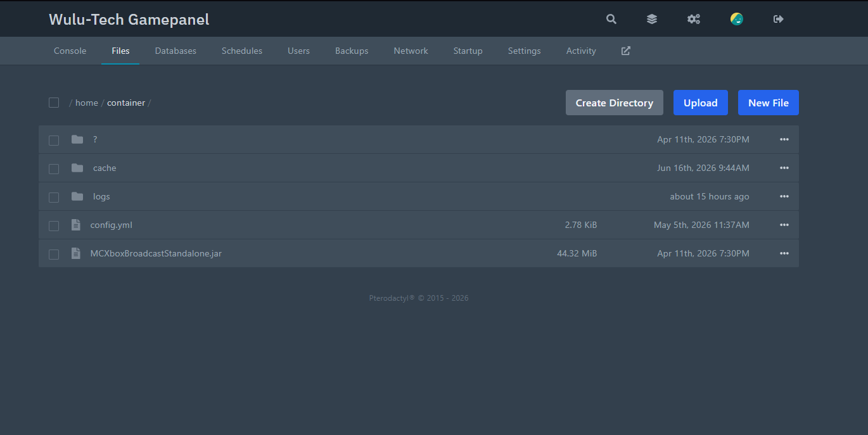Viewport: 868px width, 435px height.
Task: Click the 'May 5th, 2026 11:37AM' date
Action: pyautogui.click(x=701, y=225)
